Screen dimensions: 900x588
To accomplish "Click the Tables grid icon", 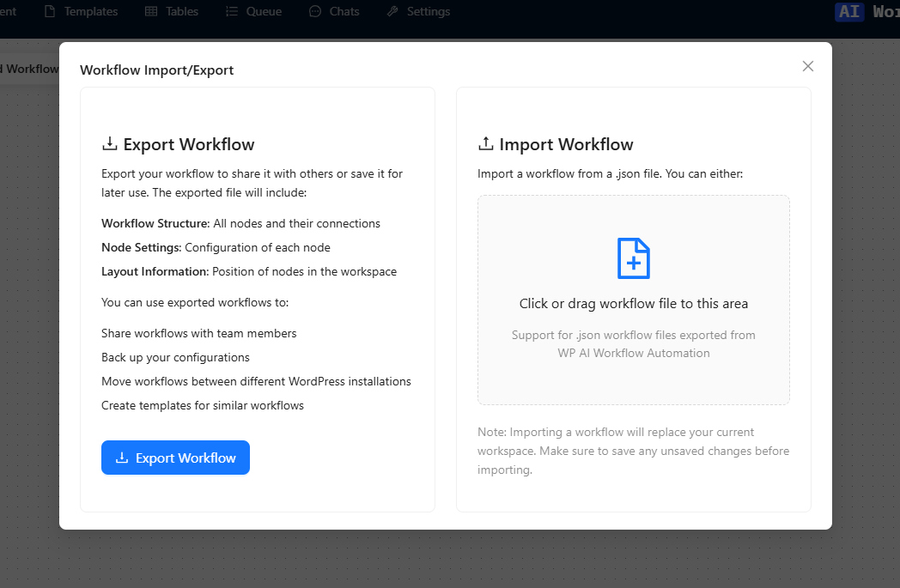I will (x=151, y=11).
